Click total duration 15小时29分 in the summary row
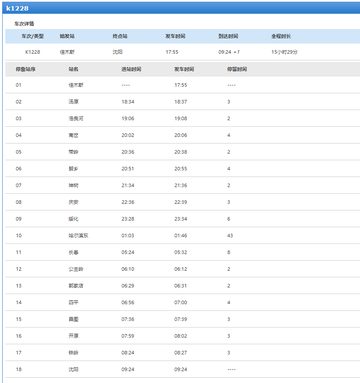360x383 pixels. [x=284, y=52]
